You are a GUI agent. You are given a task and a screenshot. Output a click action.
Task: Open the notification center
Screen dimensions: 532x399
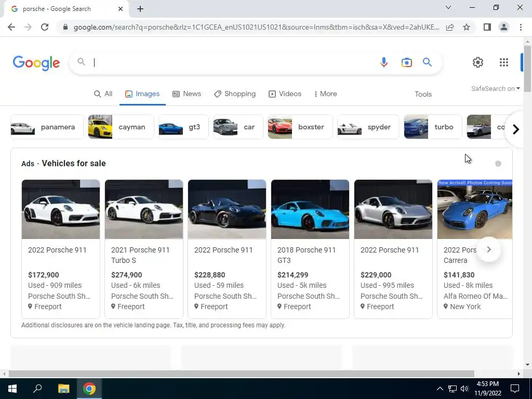click(515, 389)
